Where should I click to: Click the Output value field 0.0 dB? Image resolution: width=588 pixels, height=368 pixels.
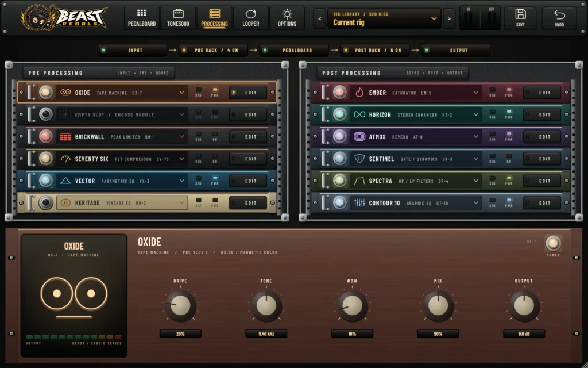[x=524, y=334]
